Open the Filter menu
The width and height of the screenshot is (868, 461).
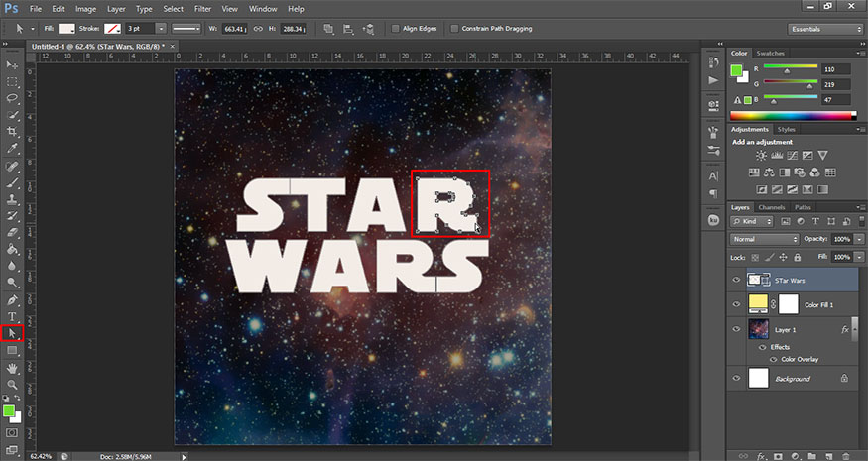tap(202, 9)
